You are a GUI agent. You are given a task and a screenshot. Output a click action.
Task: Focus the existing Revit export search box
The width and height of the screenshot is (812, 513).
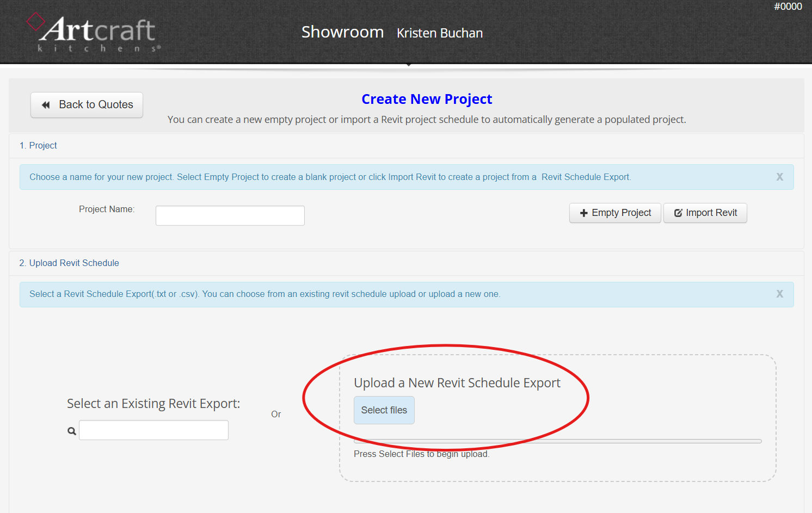154,430
